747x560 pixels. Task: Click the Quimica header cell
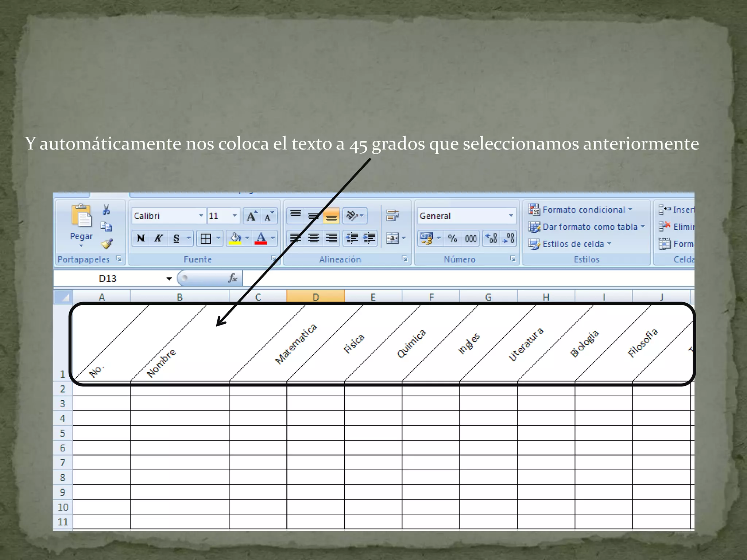point(411,343)
